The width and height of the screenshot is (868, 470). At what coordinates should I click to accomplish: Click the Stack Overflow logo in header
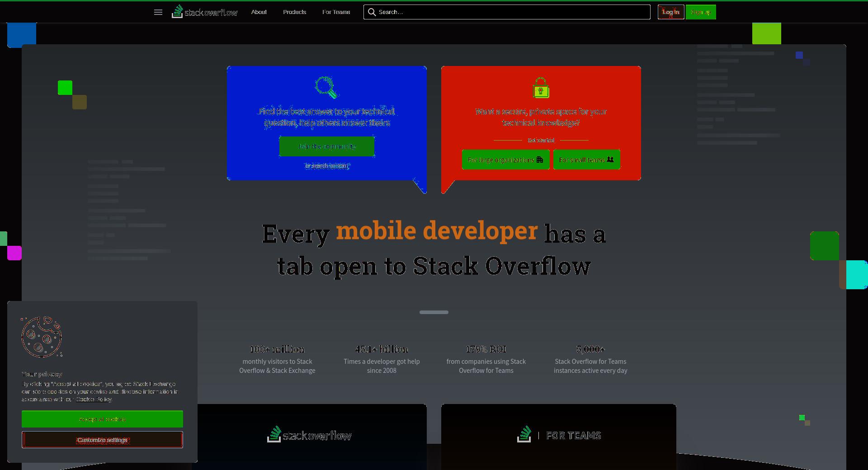pos(205,12)
